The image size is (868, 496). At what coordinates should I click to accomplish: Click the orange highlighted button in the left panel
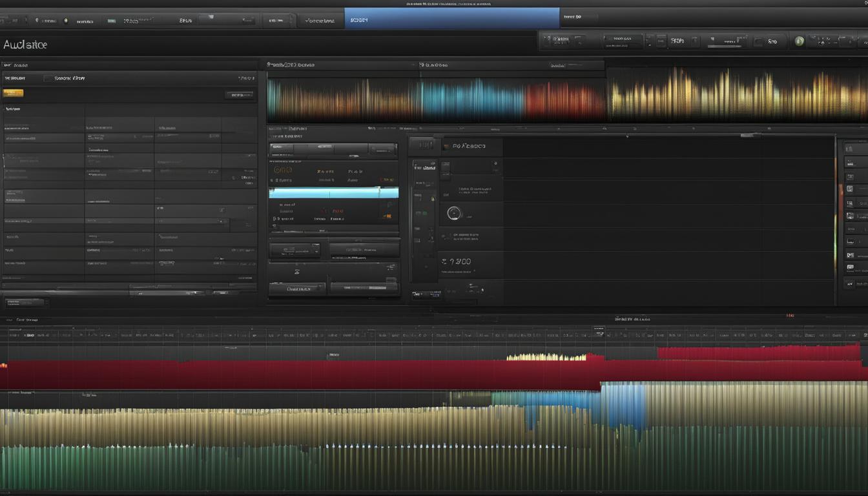[x=14, y=92]
